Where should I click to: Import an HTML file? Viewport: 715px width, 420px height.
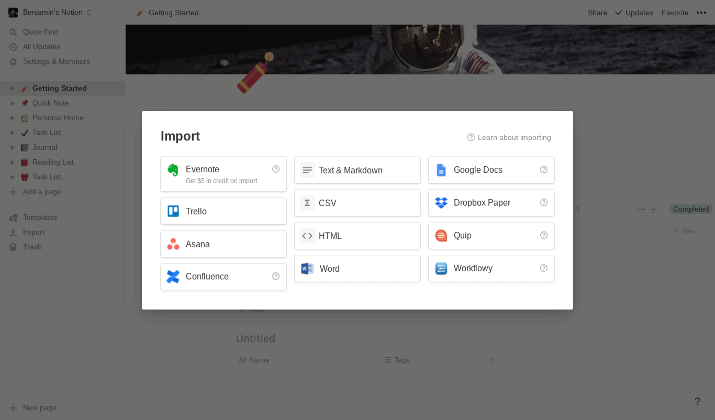pos(357,236)
